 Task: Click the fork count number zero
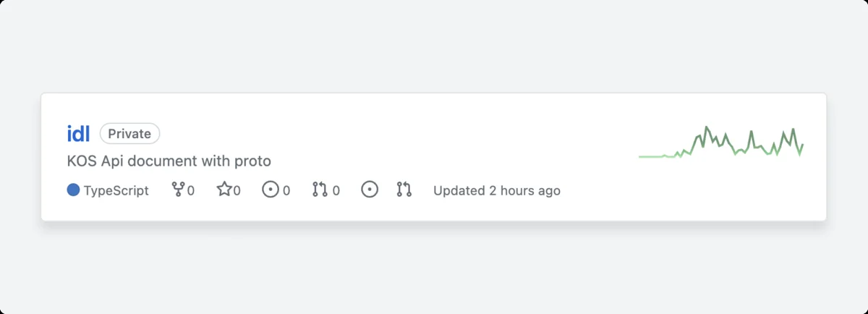coord(191,191)
